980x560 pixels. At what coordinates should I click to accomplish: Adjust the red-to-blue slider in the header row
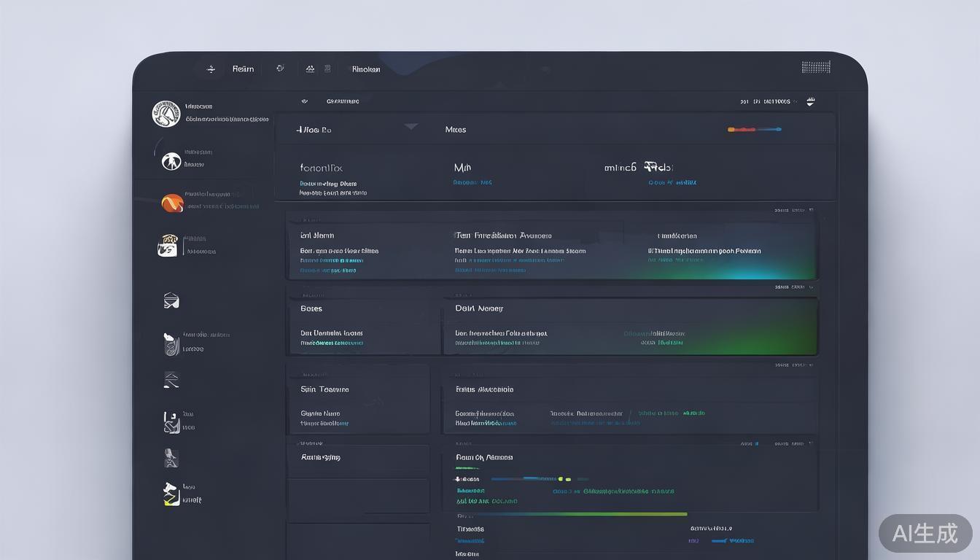tap(754, 130)
